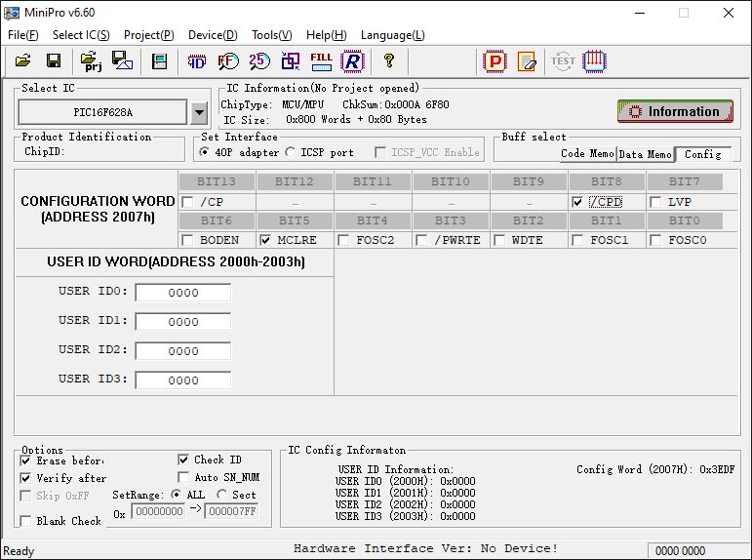
Task: Click the Information button
Action: tap(675, 111)
